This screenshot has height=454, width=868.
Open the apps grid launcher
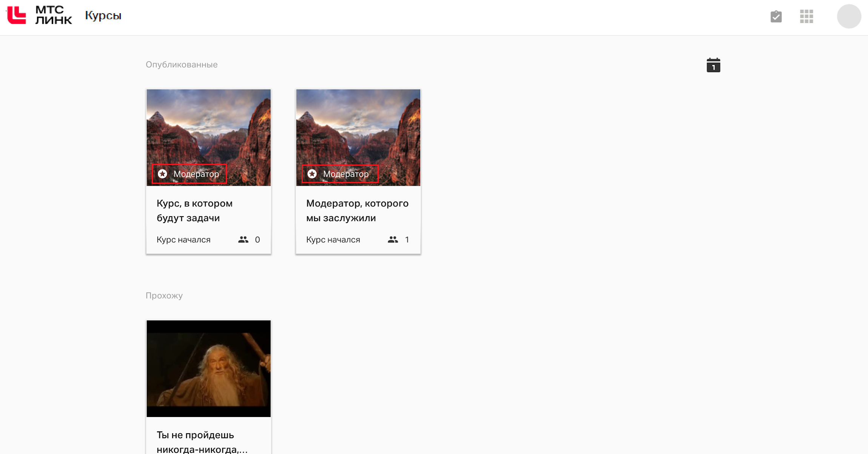click(x=806, y=16)
